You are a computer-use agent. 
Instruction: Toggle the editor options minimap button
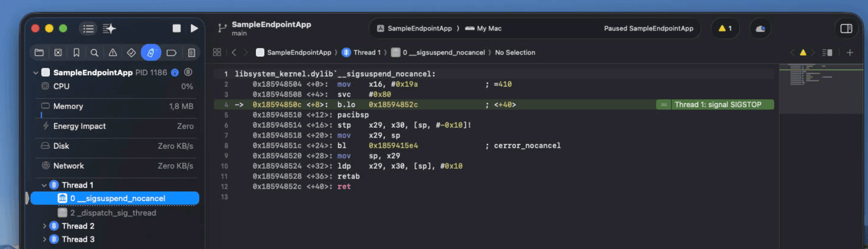click(x=827, y=53)
